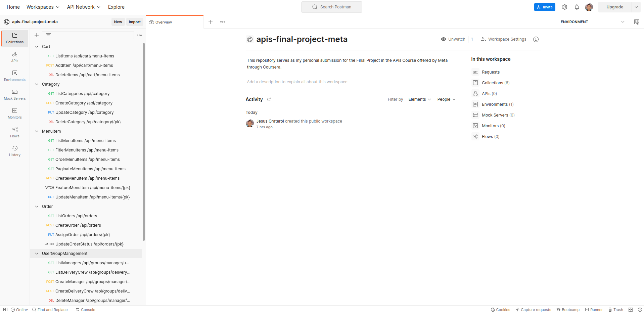
Task: Open the Upgrade dropdown arrow
Action: (x=636, y=7)
